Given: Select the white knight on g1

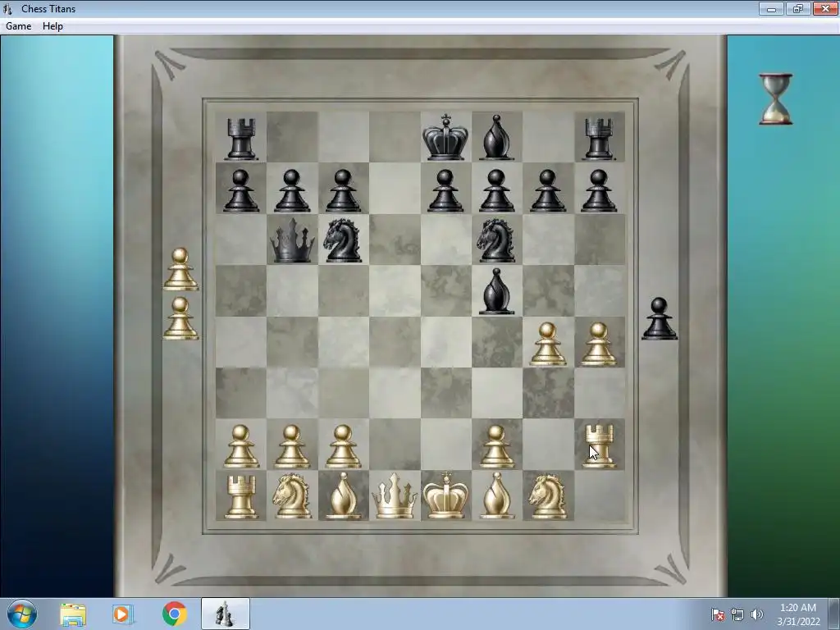Looking at the screenshot, I should [x=547, y=495].
